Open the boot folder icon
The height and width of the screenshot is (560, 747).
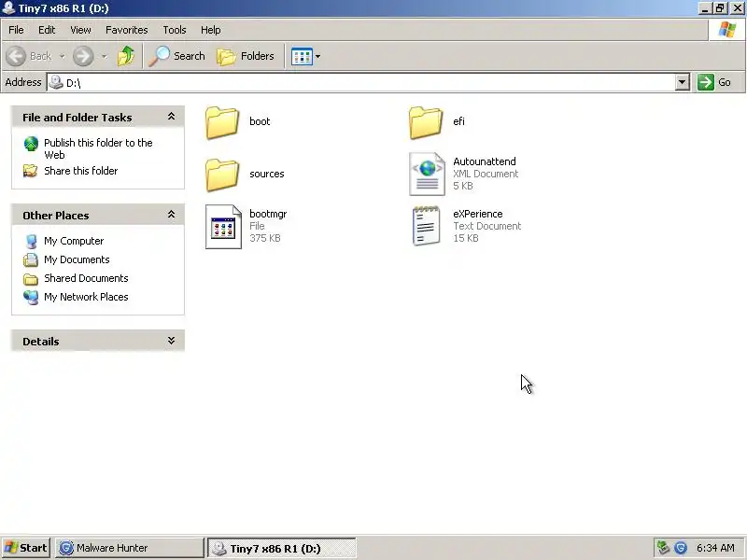tap(222, 122)
